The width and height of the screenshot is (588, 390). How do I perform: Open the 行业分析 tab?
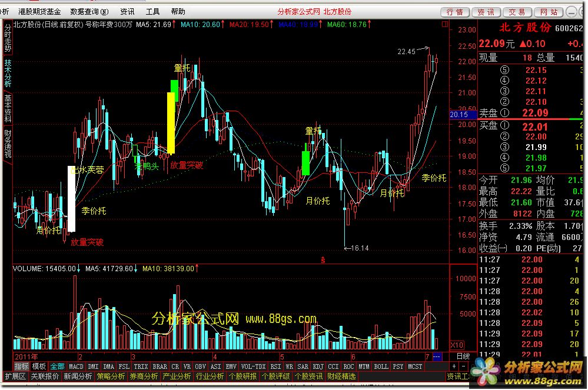tap(210, 376)
